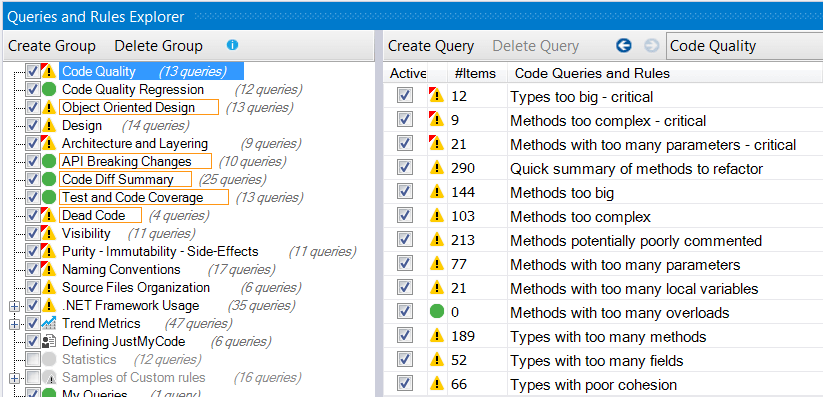Click warning icon next to Dead Code group
This screenshot has height=397, width=823.
click(49, 215)
